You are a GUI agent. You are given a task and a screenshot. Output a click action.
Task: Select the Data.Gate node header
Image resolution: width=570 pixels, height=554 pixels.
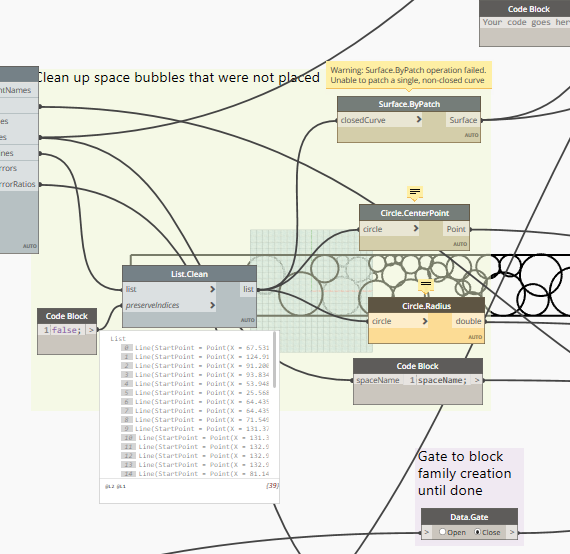coord(469,517)
